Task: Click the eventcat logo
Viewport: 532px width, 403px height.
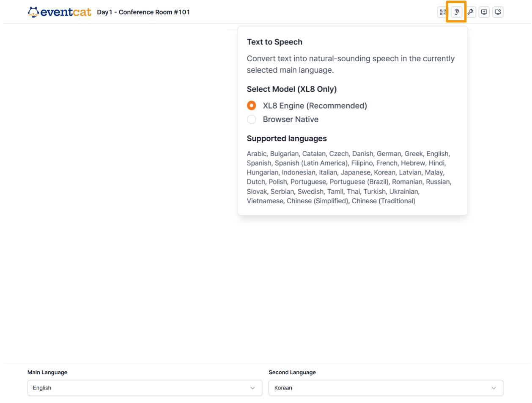Action: 60,12
